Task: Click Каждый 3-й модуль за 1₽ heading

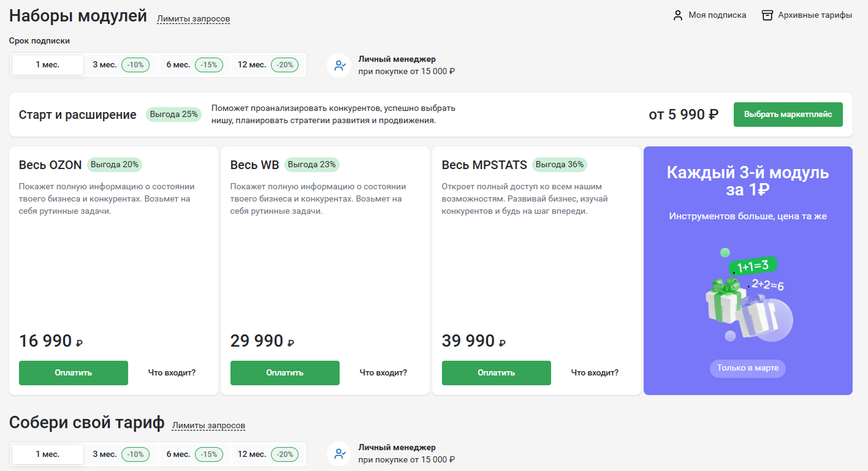Action: pos(748,181)
